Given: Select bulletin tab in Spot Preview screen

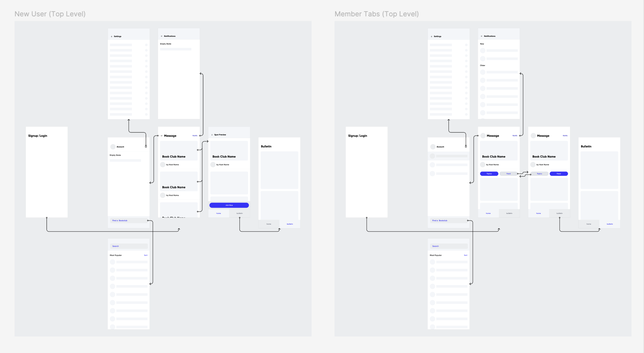Looking at the screenshot, I should pos(240,213).
